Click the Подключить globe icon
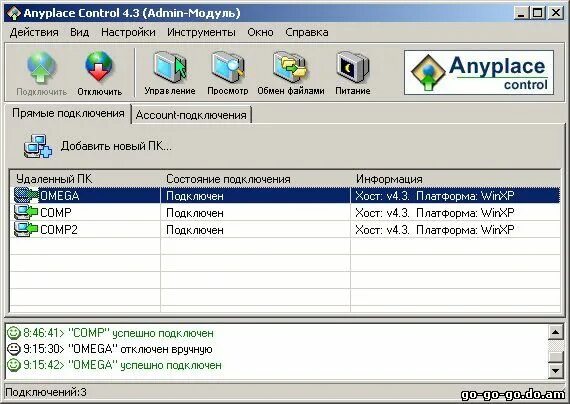570x404 pixels. tap(41, 68)
